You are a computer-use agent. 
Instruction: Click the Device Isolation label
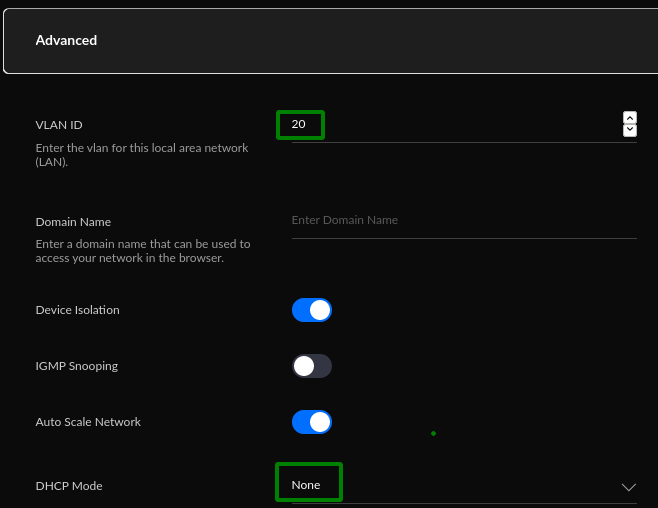click(x=77, y=310)
